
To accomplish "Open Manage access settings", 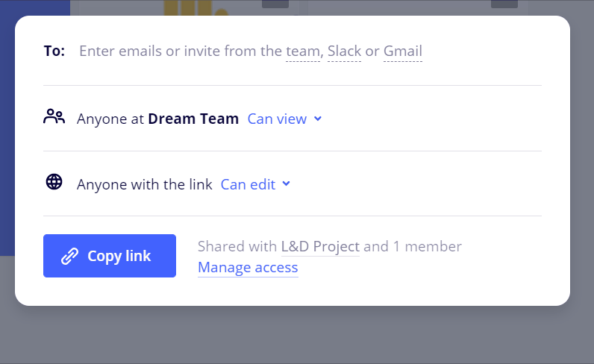I will 248,267.
